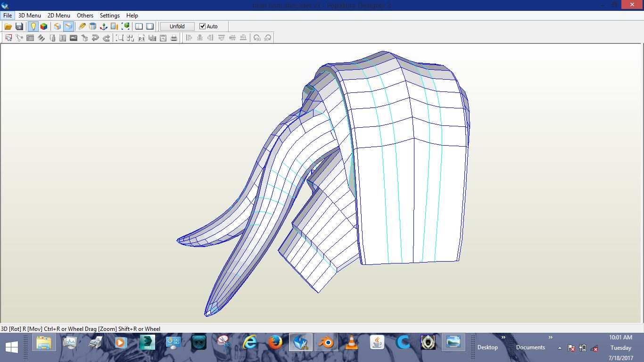Click the selection arrow tool icon
Viewport: 644px width, 362px height.
click(8, 38)
